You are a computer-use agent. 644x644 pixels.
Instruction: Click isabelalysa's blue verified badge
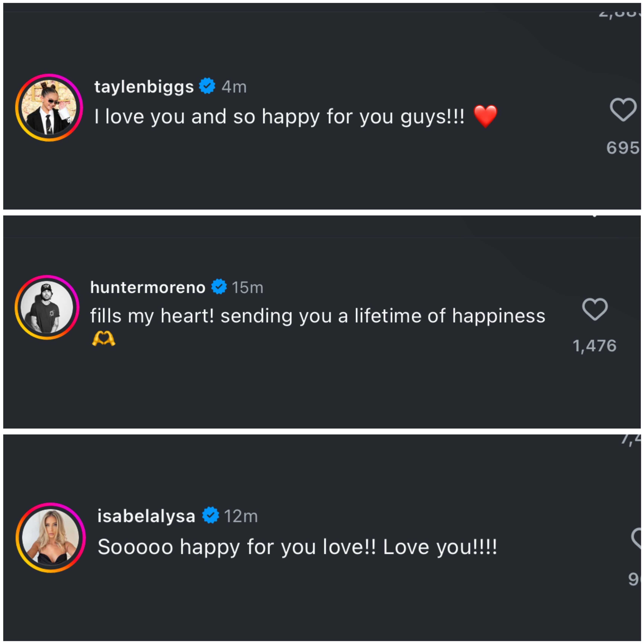(x=211, y=515)
